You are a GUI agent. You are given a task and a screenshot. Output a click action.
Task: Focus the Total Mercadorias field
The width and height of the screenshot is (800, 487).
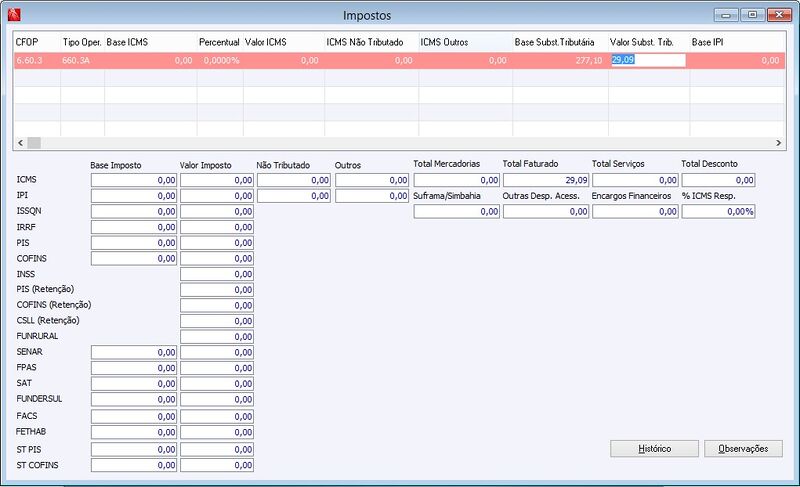pyautogui.click(x=457, y=180)
